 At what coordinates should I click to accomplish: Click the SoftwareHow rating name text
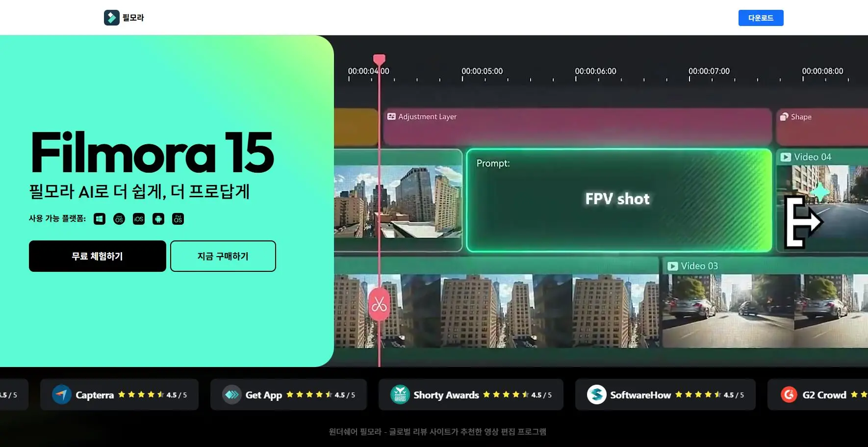click(640, 395)
